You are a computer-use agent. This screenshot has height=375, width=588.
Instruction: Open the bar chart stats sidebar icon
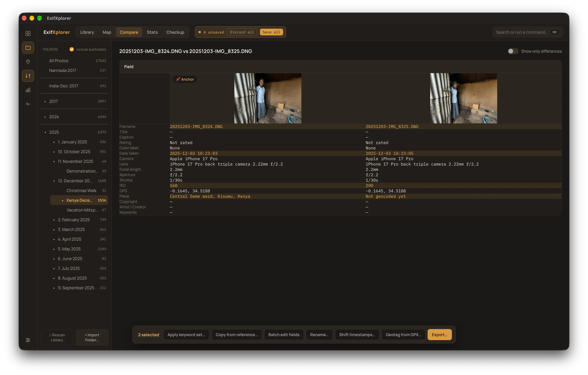(28, 90)
